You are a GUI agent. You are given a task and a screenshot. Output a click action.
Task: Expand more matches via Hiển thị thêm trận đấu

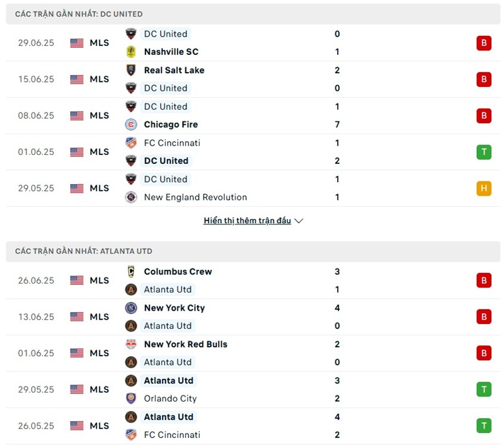(x=247, y=221)
